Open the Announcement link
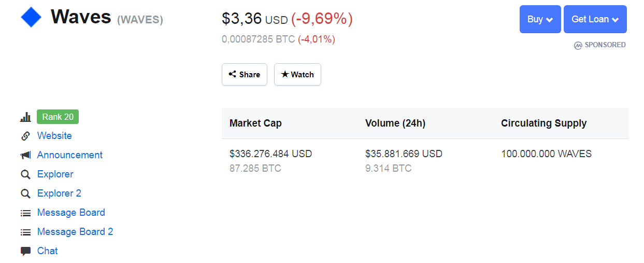The height and width of the screenshot is (263, 644). point(70,155)
